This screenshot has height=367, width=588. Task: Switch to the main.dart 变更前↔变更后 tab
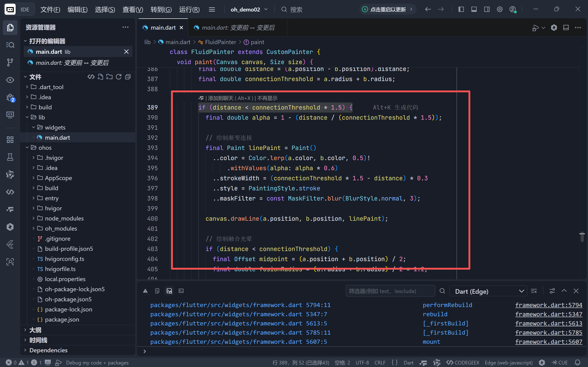pyautogui.click(x=237, y=28)
